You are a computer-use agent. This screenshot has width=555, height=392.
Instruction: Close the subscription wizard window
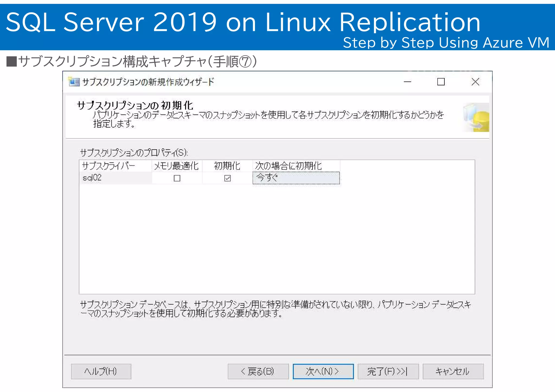(x=475, y=82)
